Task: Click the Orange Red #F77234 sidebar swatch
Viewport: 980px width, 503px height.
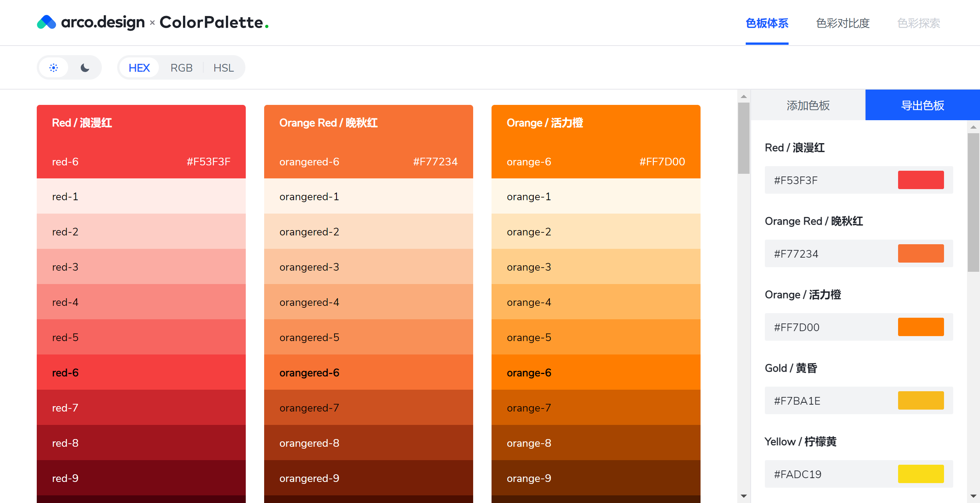Action: point(921,253)
